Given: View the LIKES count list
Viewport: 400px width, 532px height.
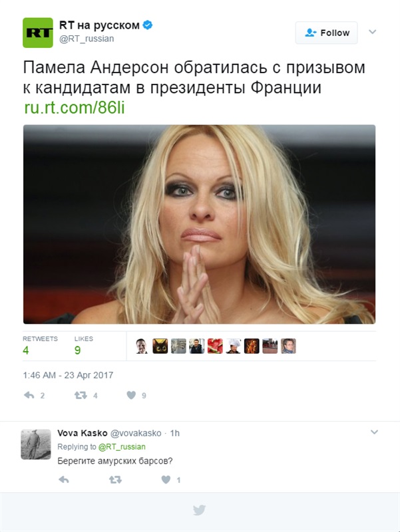Looking at the screenshot, I should 84,345.
